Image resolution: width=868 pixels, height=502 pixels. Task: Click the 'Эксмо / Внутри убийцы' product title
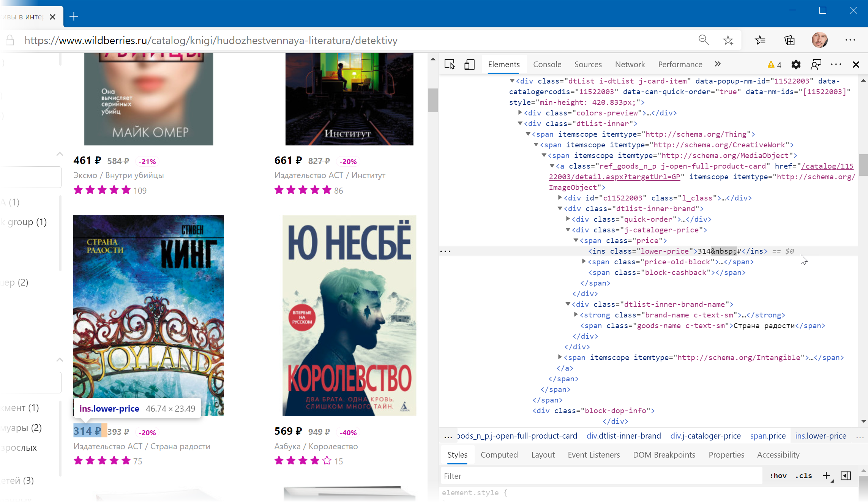coord(118,175)
